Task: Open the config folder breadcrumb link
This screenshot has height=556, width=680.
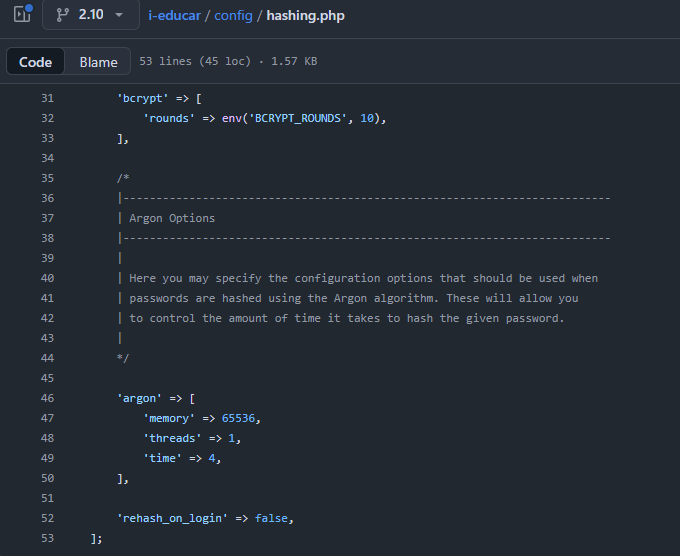Action: pos(233,16)
